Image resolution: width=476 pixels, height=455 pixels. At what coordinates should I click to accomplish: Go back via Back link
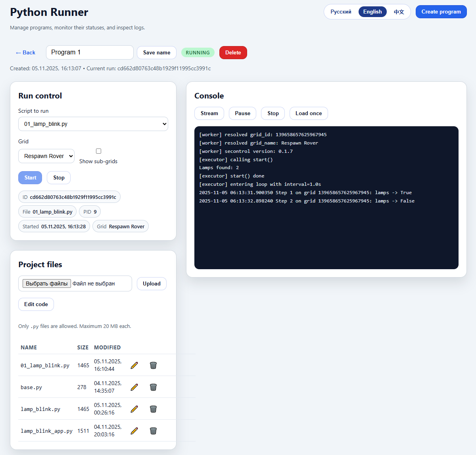pyautogui.click(x=25, y=52)
